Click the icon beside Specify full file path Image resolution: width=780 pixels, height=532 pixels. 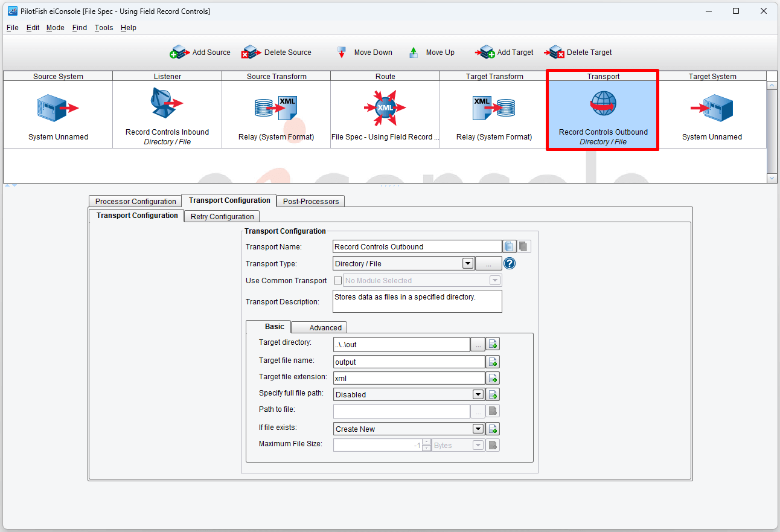pos(493,394)
